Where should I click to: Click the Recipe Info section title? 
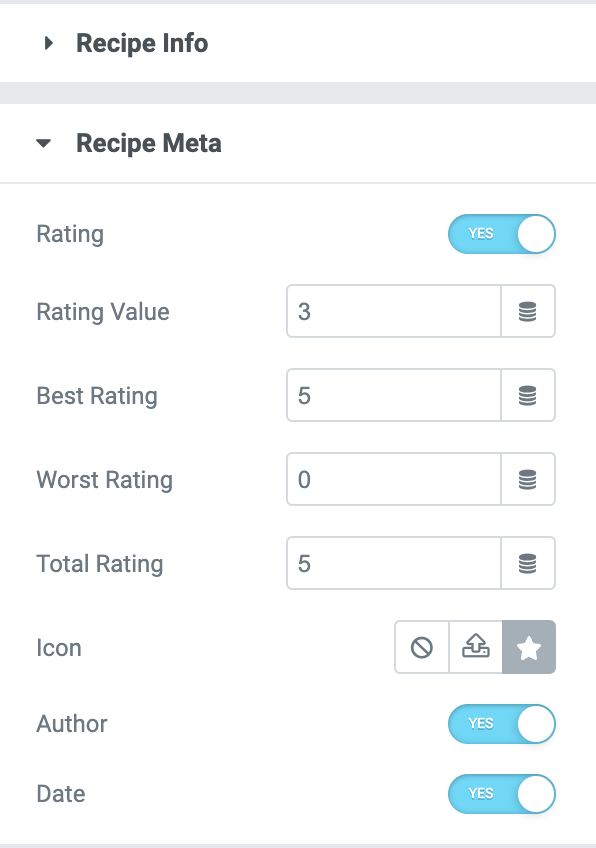[142, 43]
